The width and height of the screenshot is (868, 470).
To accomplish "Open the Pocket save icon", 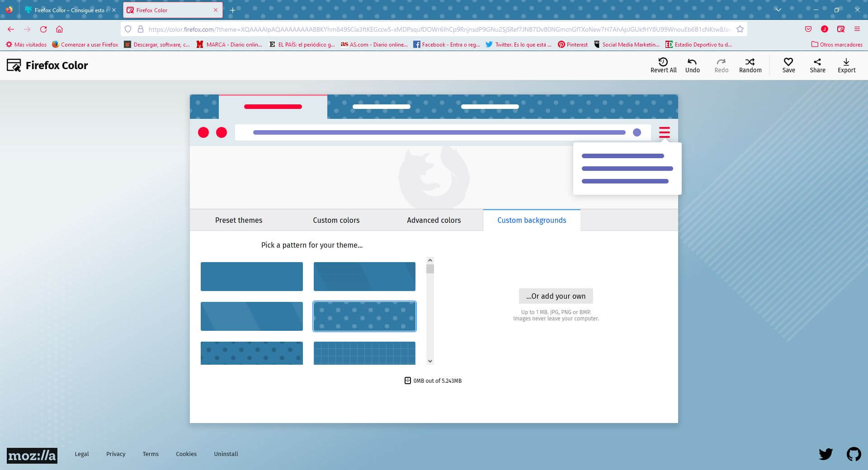I will [x=808, y=29].
